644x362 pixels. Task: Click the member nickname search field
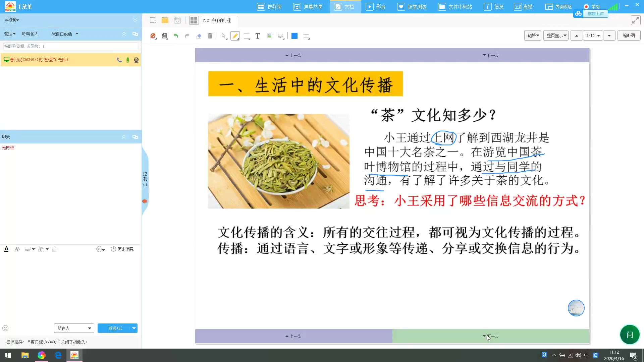coord(70,46)
